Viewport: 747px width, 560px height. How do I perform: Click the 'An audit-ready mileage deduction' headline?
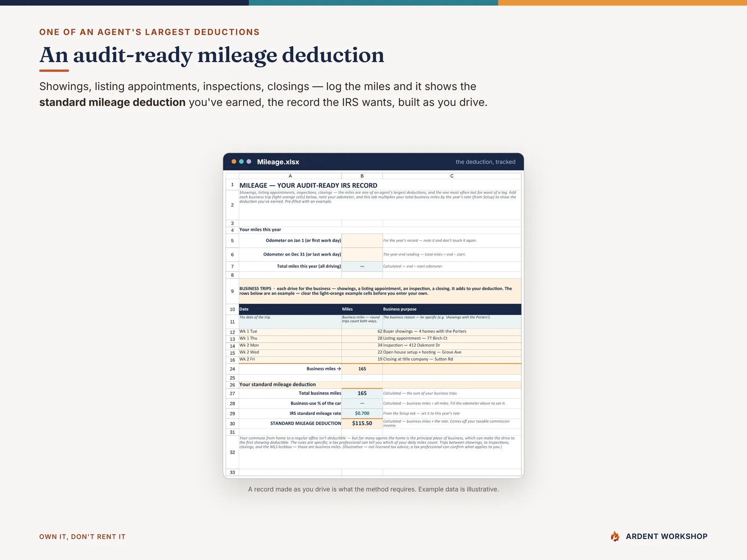(211, 55)
